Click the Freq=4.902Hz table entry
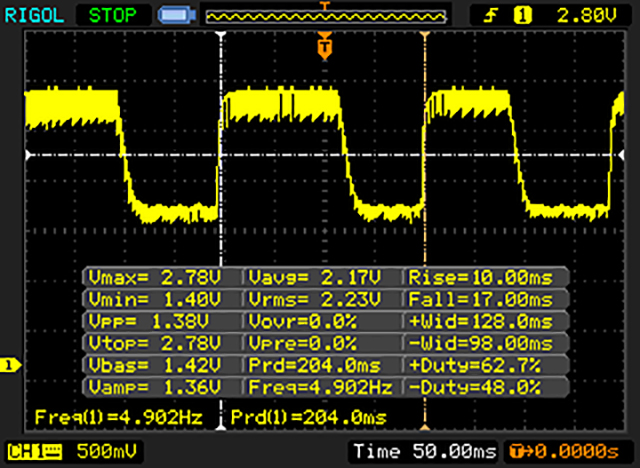Viewport: 640px width, 468px height. click(x=320, y=387)
